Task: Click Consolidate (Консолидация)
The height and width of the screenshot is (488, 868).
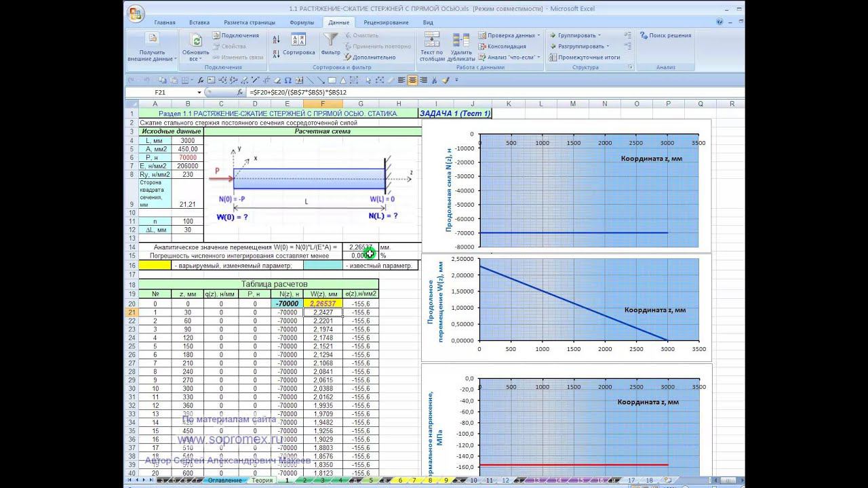Action: [501, 46]
